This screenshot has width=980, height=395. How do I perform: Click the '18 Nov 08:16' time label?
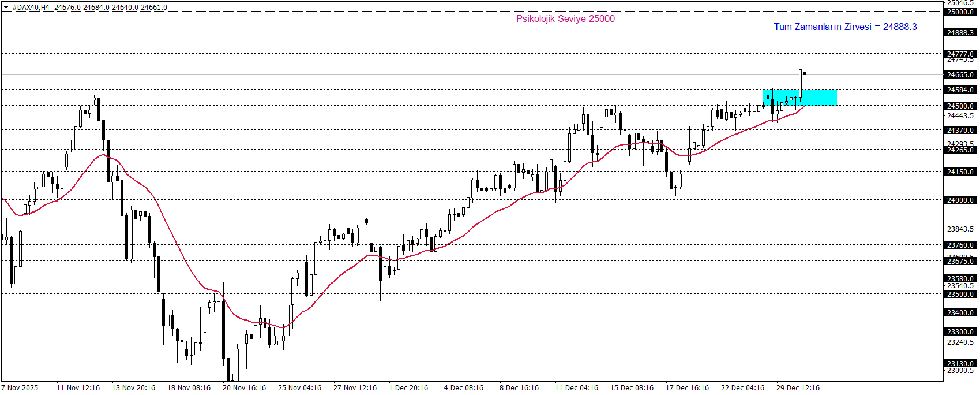189,387
